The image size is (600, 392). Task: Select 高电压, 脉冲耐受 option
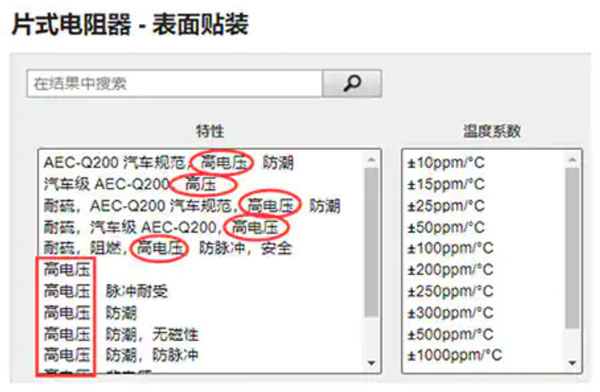(106, 291)
